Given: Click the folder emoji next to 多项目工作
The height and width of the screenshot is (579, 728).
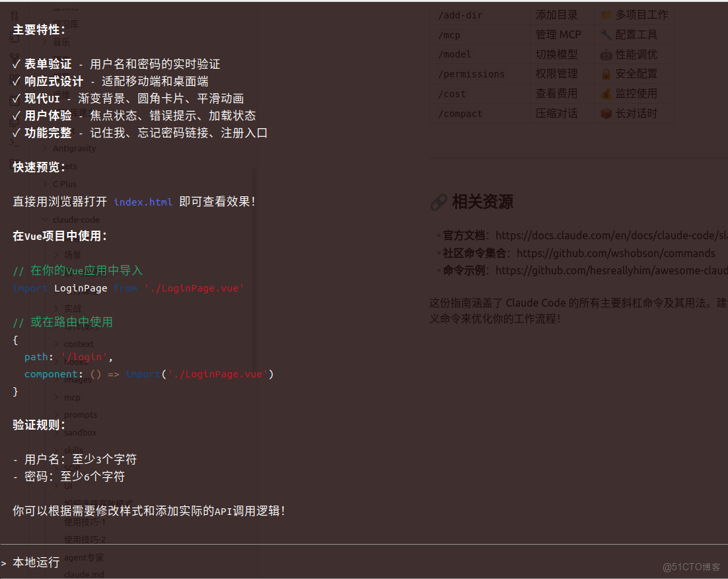Looking at the screenshot, I should (x=605, y=15).
